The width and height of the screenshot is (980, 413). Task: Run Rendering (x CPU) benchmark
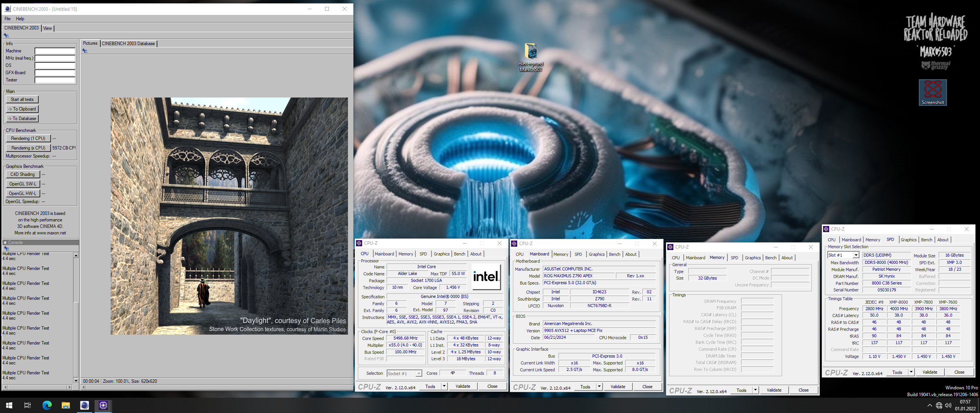28,148
